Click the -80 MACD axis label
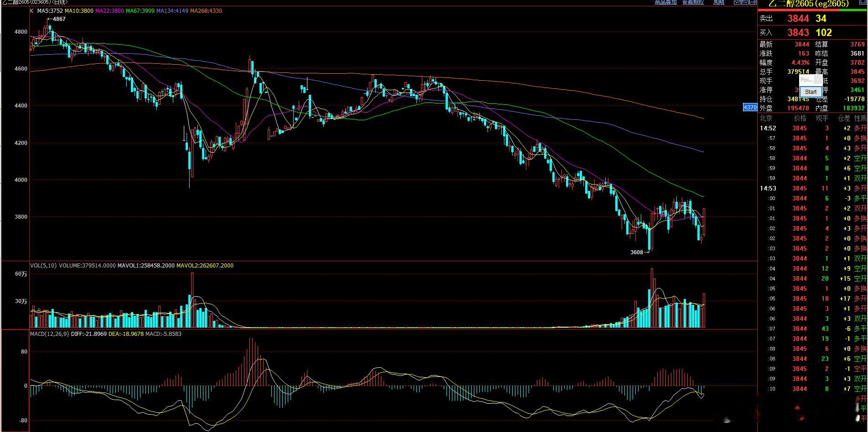Screen dimensions: 868x432 click(22, 420)
